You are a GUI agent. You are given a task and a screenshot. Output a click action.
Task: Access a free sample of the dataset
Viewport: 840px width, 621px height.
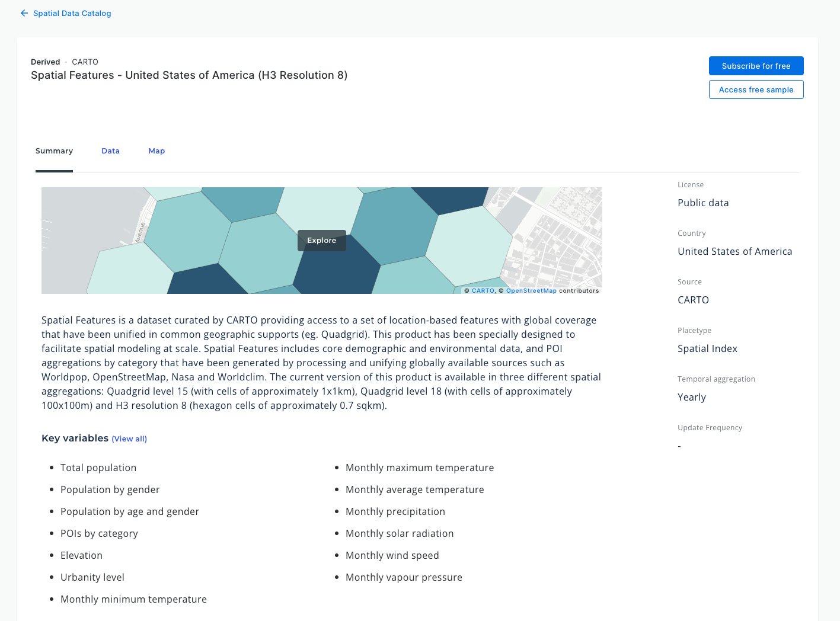[x=756, y=89]
